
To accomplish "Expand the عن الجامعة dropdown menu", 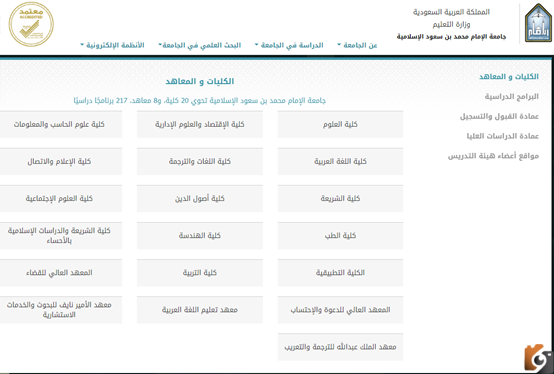I will [357, 45].
